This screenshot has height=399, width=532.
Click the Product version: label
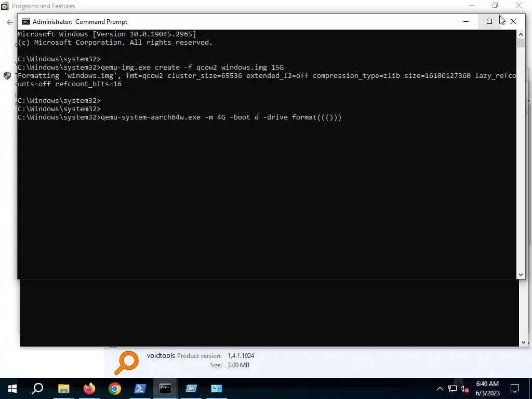[x=199, y=356]
